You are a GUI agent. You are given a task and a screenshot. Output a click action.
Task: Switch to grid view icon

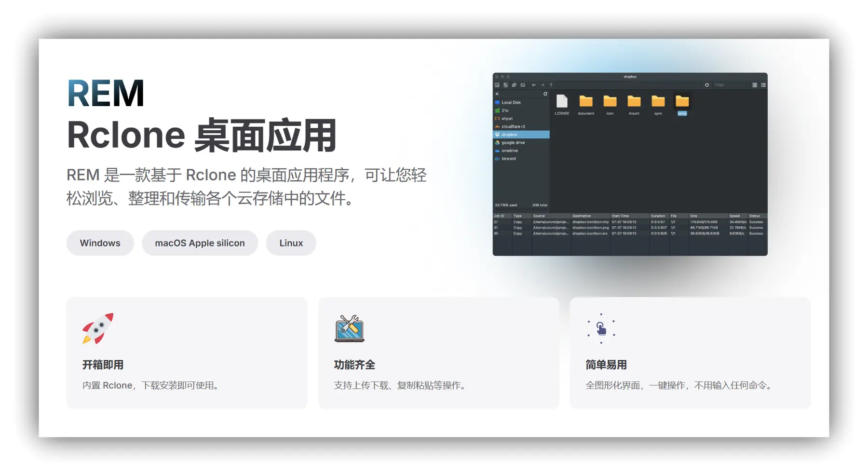click(755, 85)
